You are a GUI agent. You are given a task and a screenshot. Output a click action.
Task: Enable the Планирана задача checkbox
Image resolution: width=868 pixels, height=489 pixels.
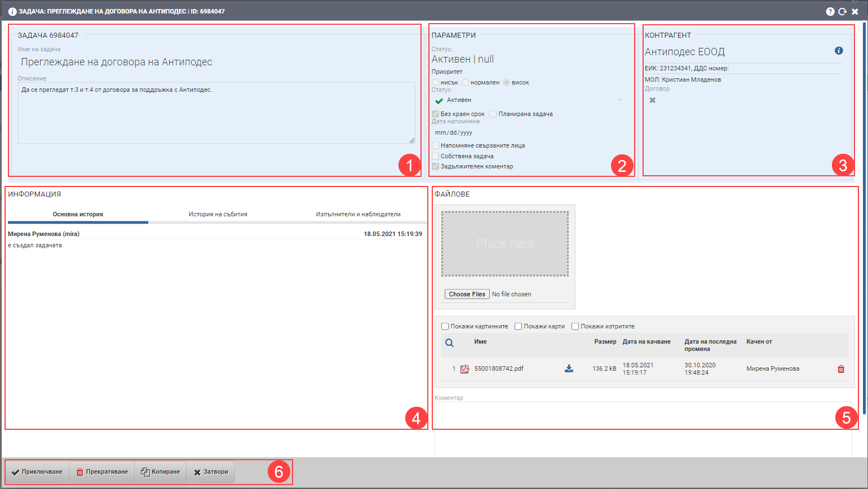click(x=493, y=114)
